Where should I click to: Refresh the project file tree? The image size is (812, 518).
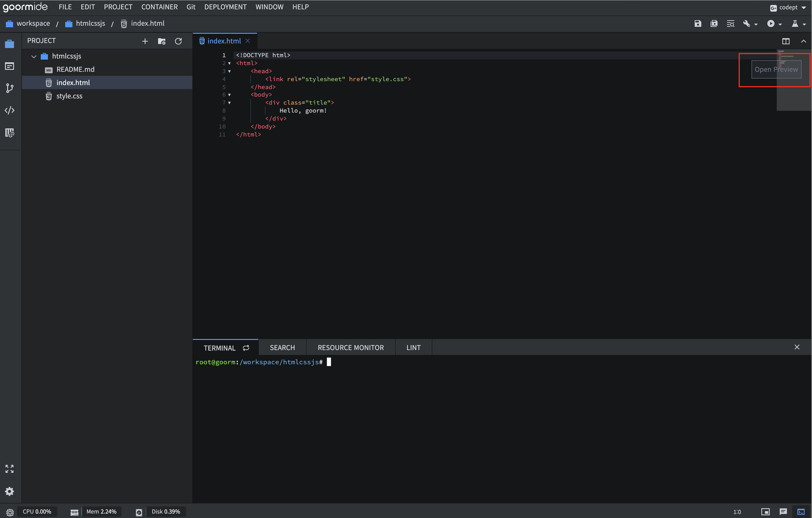pos(178,41)
